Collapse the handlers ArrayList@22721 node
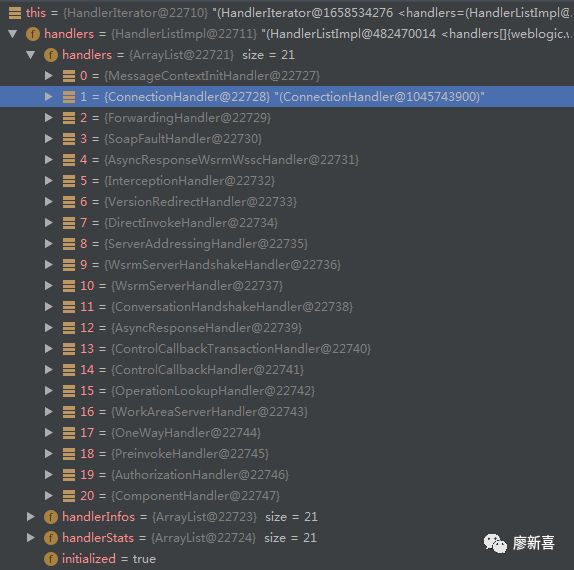This screenshot has width=574, height=570. click(x=31, y=55)
